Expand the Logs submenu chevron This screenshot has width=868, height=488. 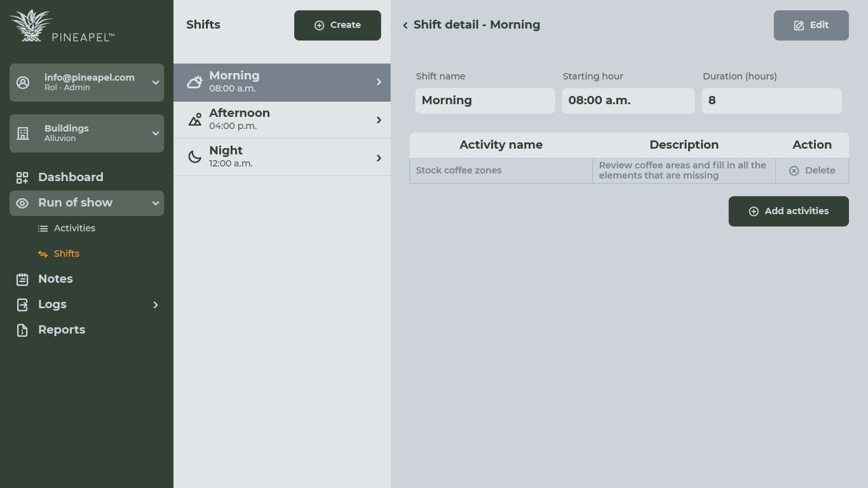click(x=155, y=305)
